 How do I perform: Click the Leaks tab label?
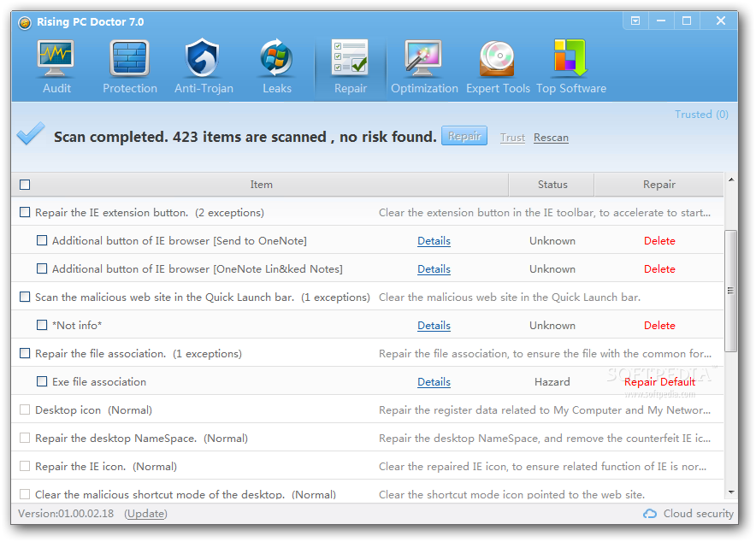[x=277, y=89]
